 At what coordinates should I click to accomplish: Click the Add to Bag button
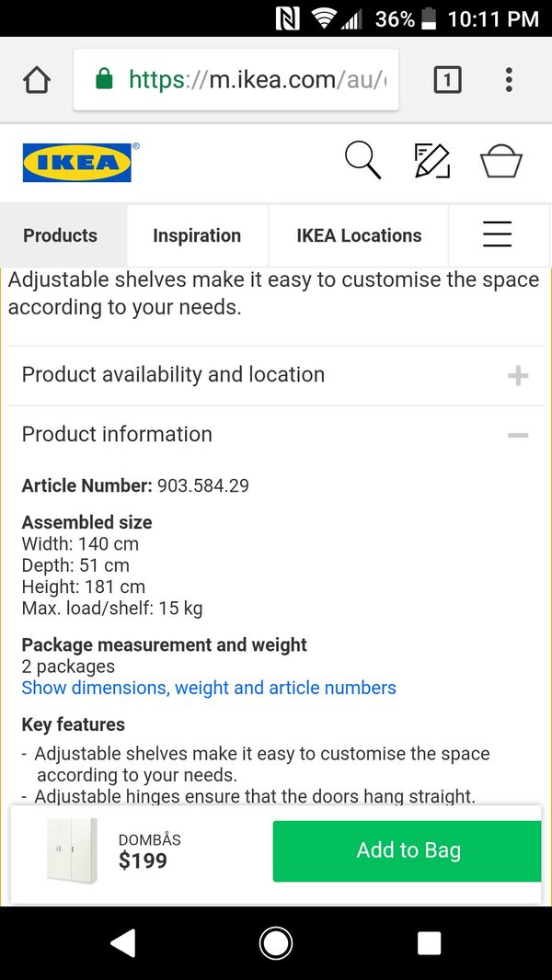407,850
